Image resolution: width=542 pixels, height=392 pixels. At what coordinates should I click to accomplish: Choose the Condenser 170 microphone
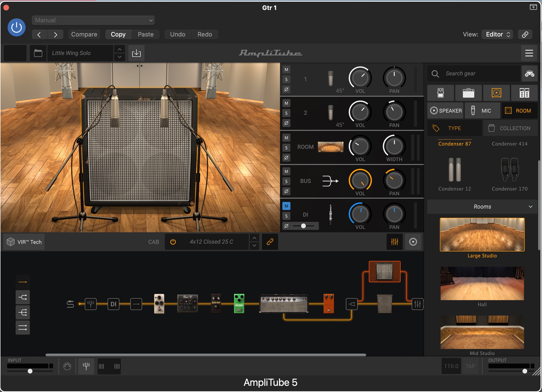[510, 174]
